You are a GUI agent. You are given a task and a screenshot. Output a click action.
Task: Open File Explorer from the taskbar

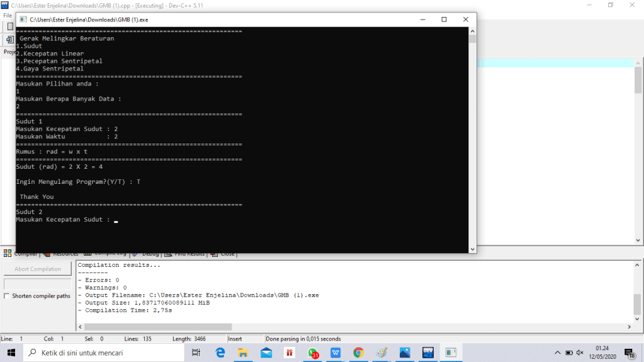point(243,353)
